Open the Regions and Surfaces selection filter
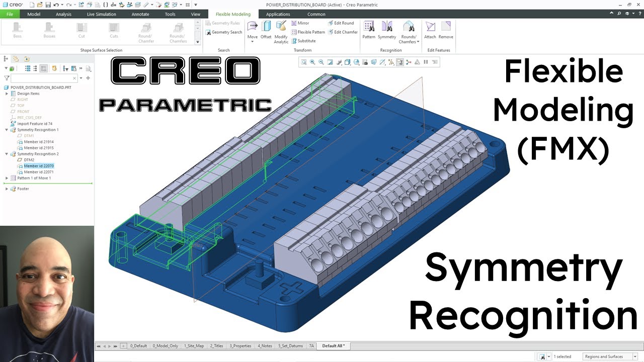The image size is (644, 362). coord(610,356)
